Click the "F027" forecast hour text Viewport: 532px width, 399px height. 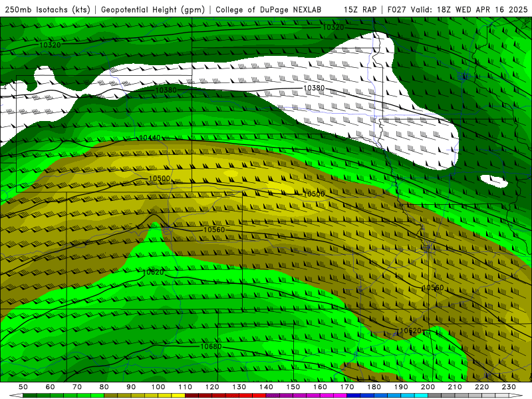[x=397, y=9]
